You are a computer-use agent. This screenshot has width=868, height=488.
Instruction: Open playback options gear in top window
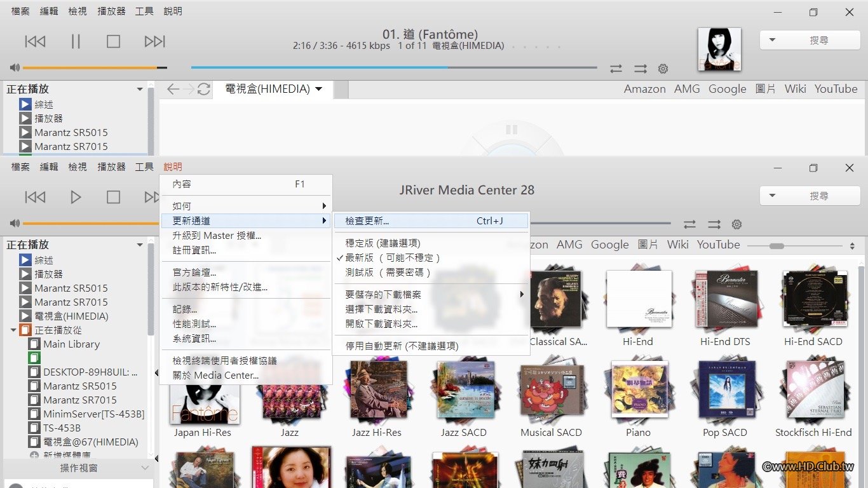click(663, 69)
